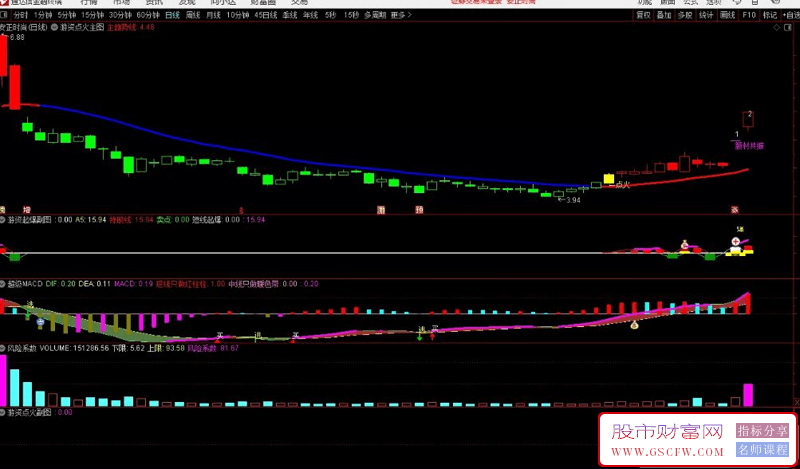The image size is (800, 469).
Task: Click round icon beside 超级MACD title
Action: (x=3, y=284)
